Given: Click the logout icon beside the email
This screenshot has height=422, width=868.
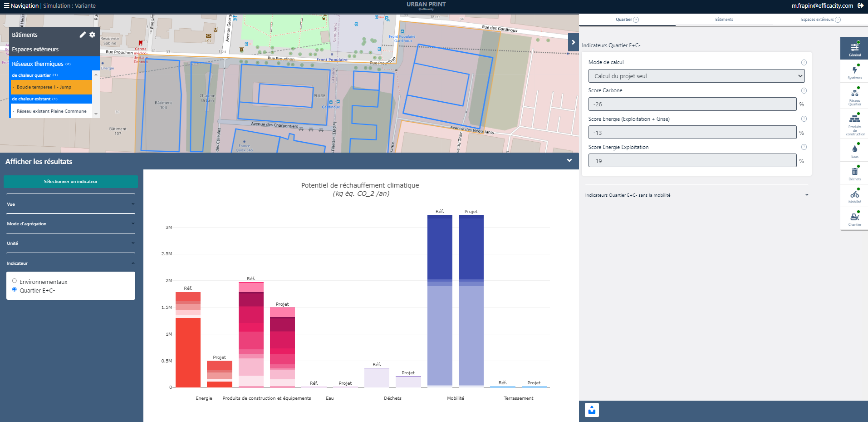Looking at the screenshot, I should [x=861, y=6].
